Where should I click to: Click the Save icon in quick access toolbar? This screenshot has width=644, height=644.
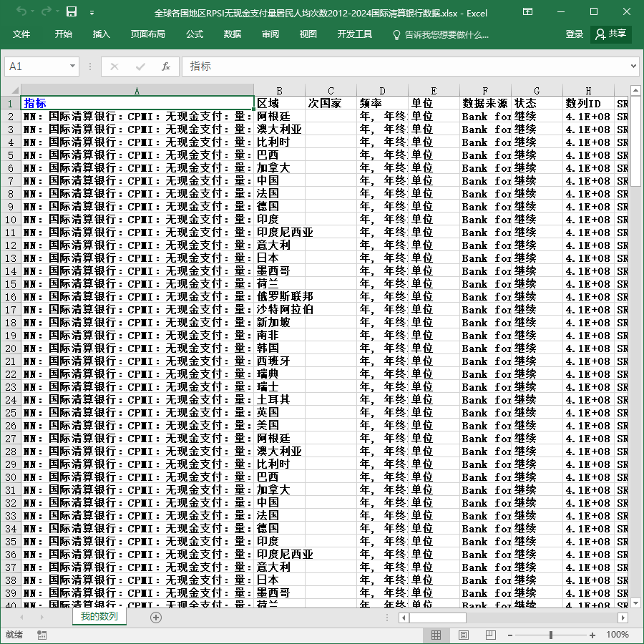[72, 12]
